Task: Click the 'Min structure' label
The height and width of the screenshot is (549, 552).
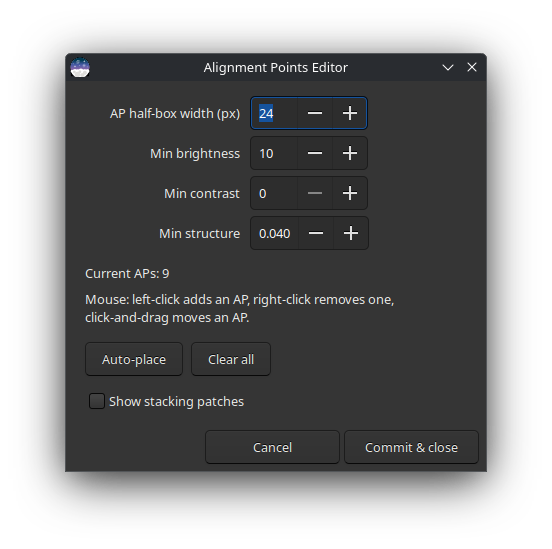Action: 200,233
